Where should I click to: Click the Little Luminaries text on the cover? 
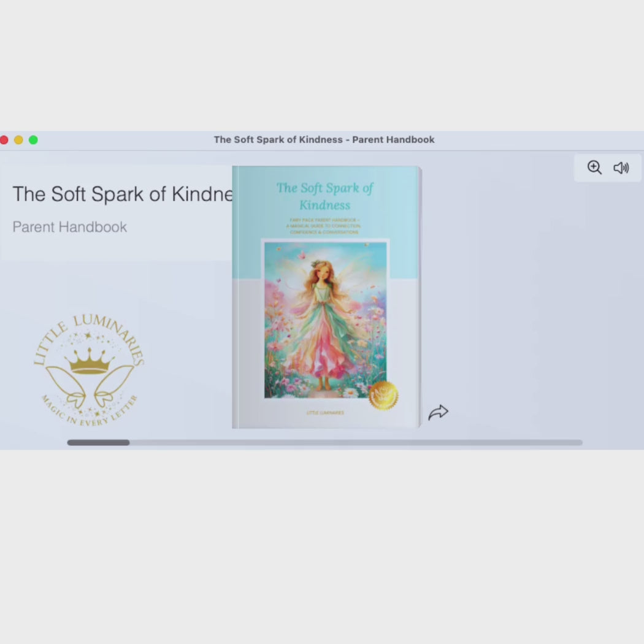tap(324, 413)
